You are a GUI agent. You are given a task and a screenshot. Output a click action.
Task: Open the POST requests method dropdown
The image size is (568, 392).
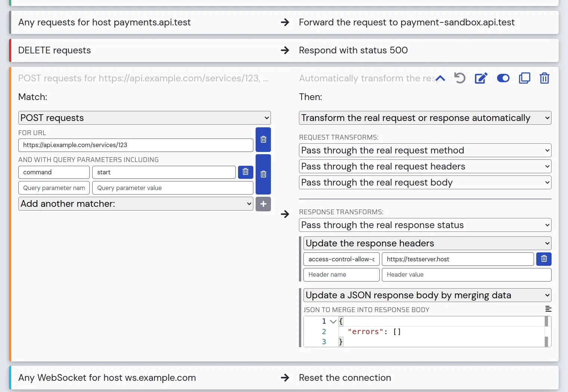click(144, 118)
